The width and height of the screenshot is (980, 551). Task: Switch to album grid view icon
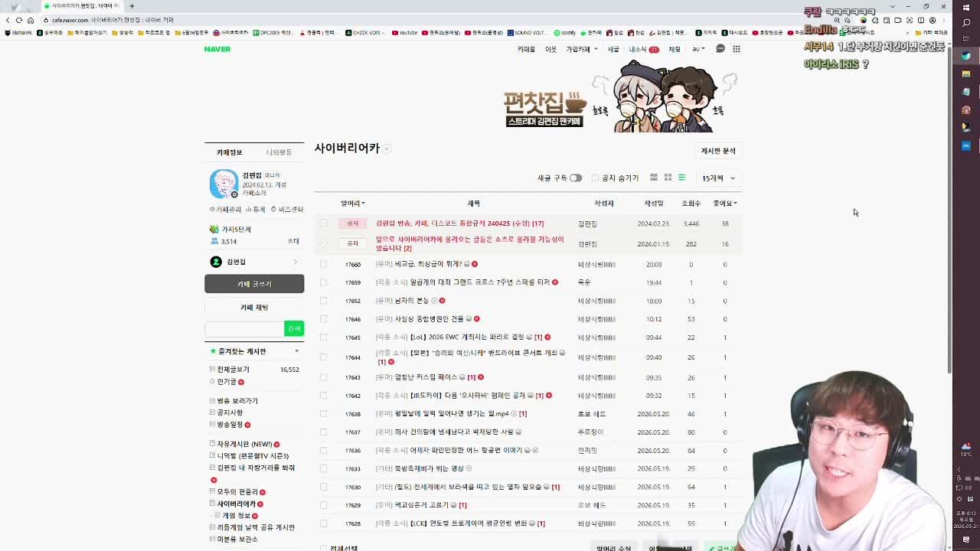[668, 178]
